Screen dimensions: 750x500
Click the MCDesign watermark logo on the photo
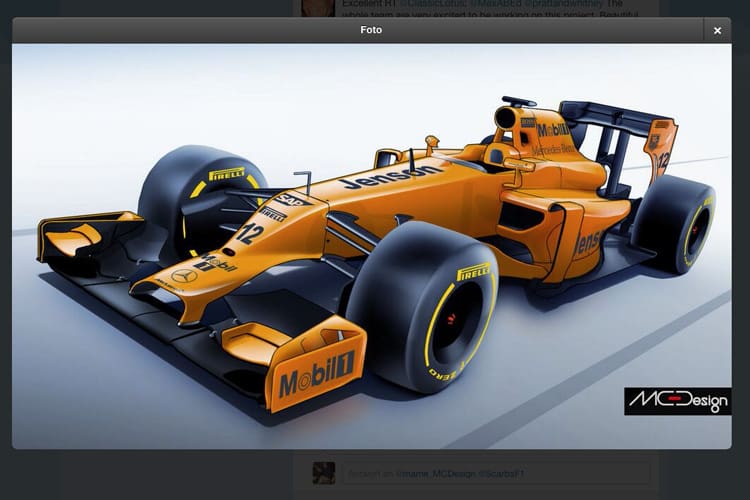coord(677,401)
